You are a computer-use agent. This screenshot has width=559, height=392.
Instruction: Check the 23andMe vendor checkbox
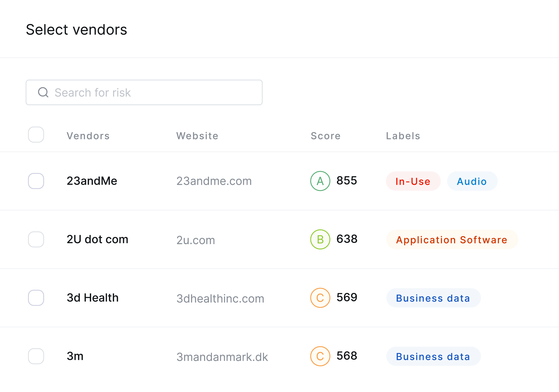point(36,181)
